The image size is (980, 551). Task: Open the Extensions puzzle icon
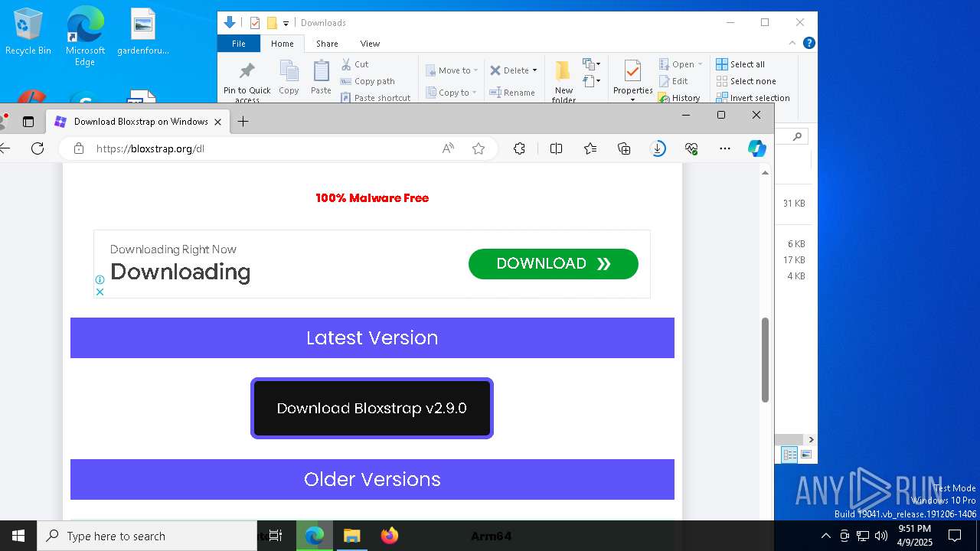[519, 148]
